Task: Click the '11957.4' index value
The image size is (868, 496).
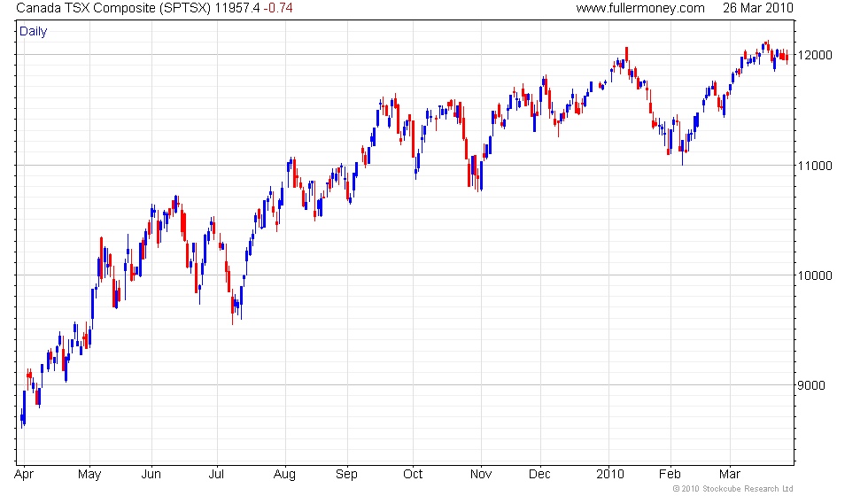Action: [237, 8]
